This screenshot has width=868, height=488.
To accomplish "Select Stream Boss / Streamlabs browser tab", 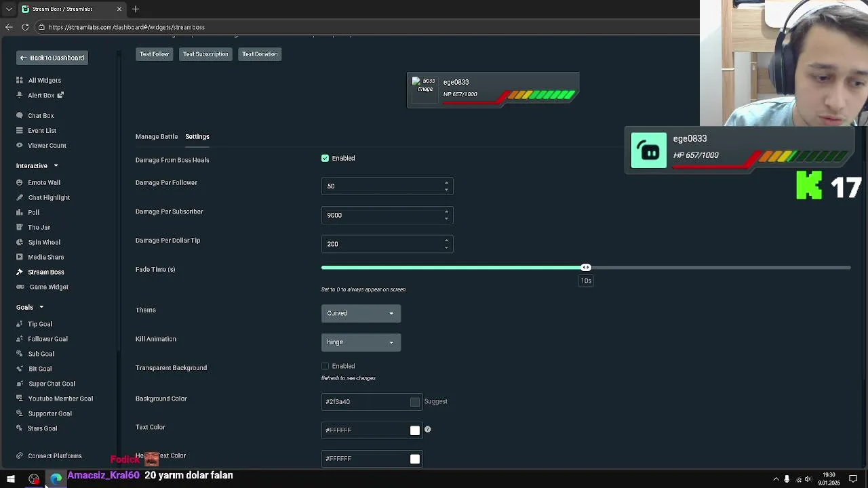I will tap(72, 9).
